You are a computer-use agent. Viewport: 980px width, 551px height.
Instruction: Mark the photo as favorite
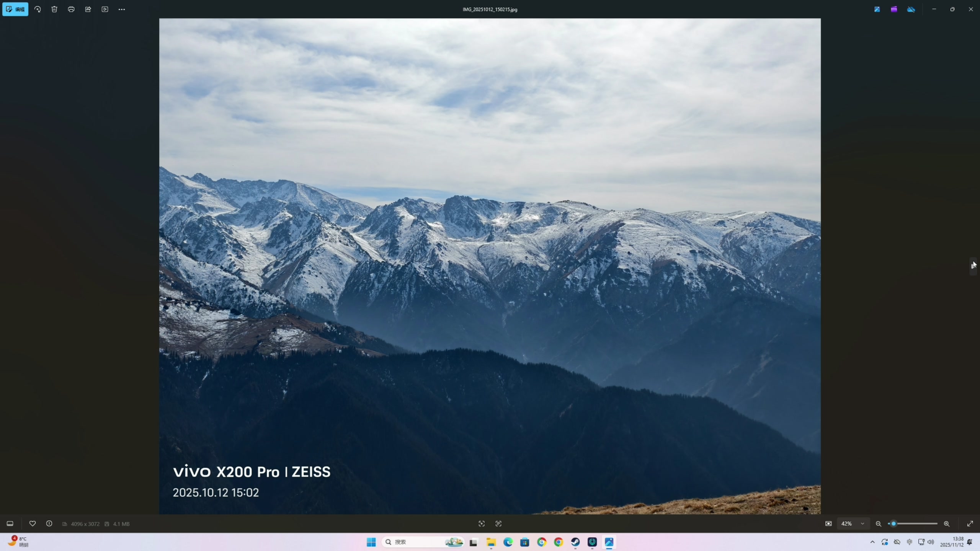(33, 524)
